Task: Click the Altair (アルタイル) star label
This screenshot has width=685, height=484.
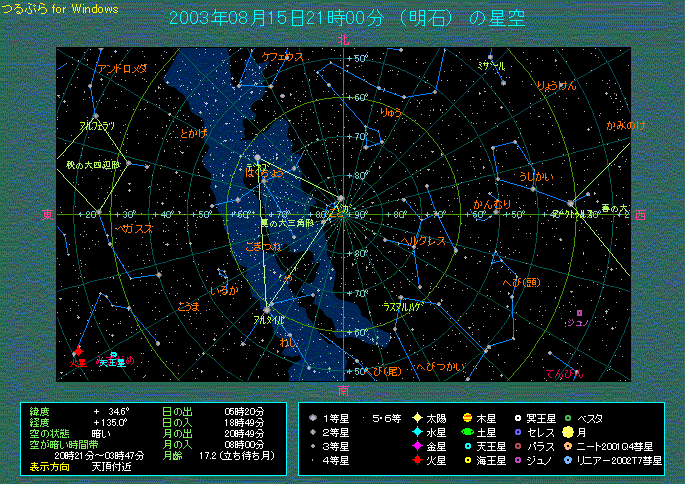Action: click(x=268, y=318)
